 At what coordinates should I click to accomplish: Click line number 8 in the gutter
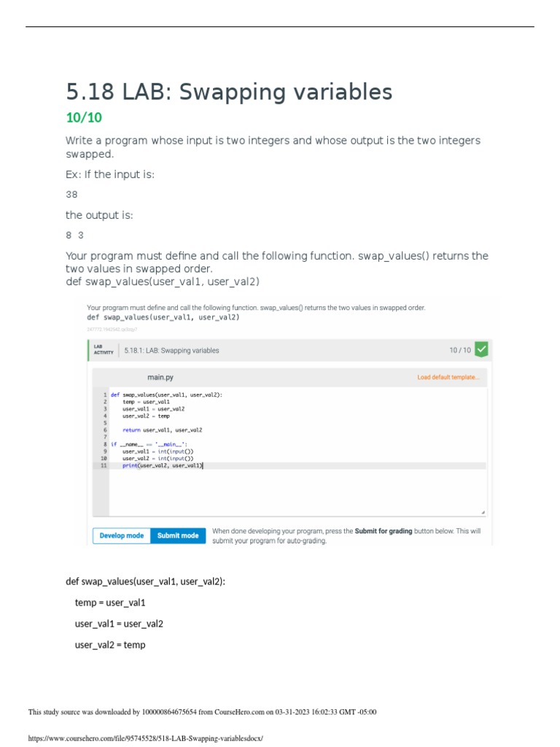[x=105, y=444]
